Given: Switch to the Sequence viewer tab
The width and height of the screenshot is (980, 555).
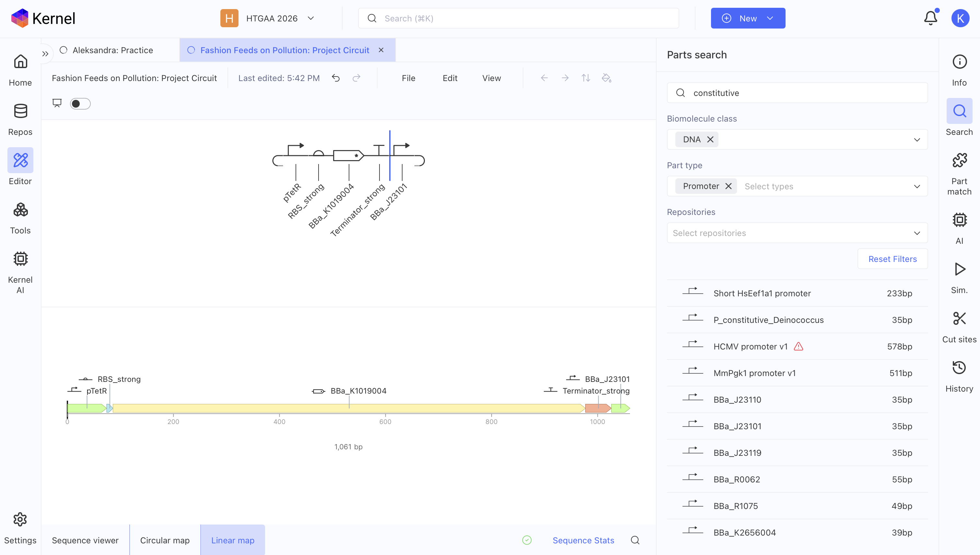Looking at the screenshot, I should coord(85,540).
